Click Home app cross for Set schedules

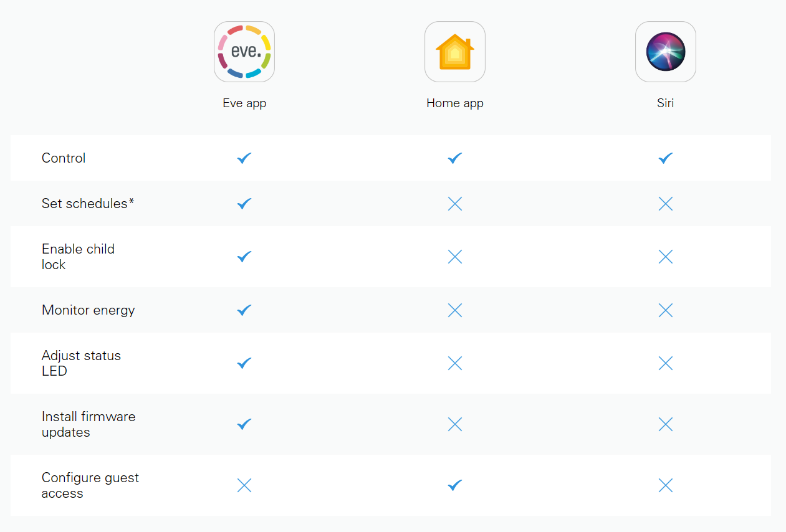[455, 204]
